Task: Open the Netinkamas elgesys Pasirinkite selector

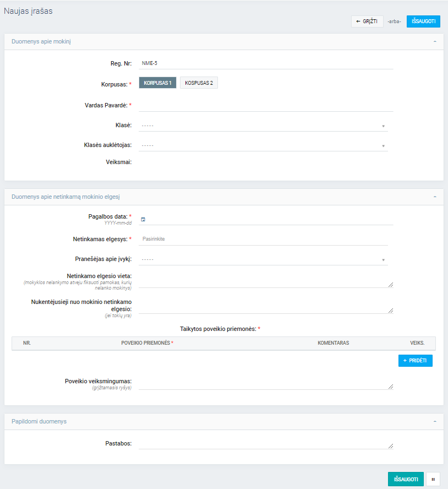Action: click(266, 239)
